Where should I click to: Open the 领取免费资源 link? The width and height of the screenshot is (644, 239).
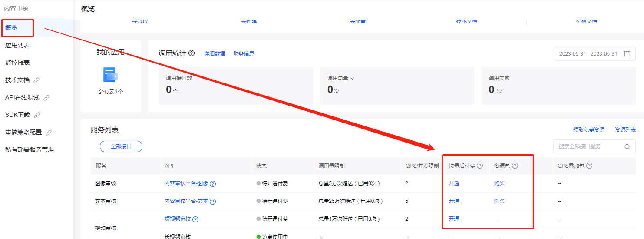click(x=589, y=129)
